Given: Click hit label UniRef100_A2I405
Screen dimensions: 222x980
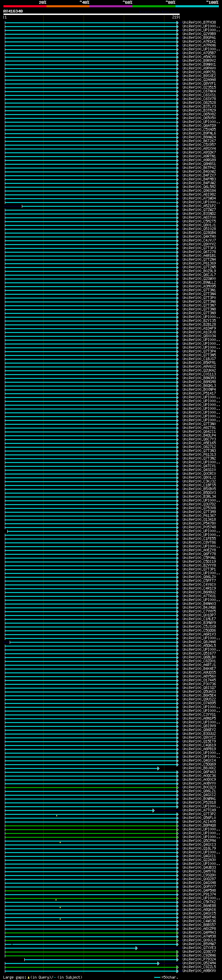Looking at the screenshot, I should pyautogui.click(x=199, y=822).
